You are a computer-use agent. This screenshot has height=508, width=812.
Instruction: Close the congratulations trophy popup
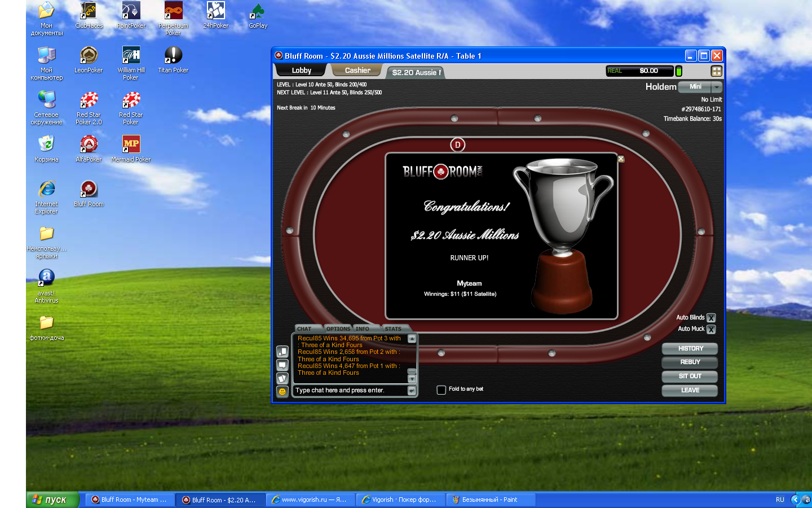coord(621,159)
